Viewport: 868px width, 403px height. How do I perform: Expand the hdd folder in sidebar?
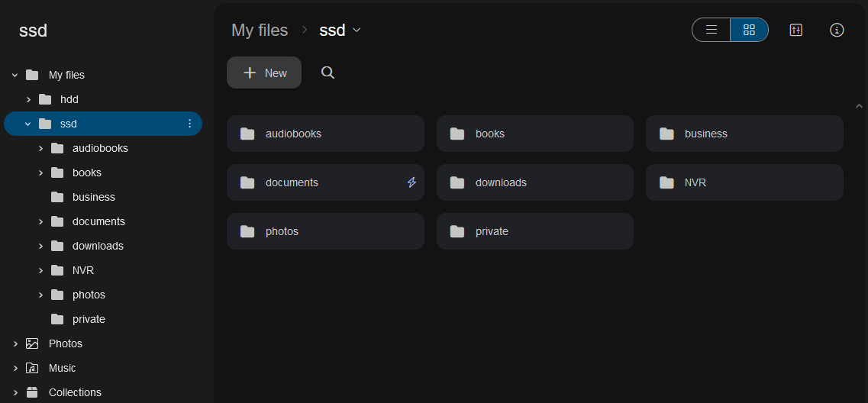click(28, 99)
